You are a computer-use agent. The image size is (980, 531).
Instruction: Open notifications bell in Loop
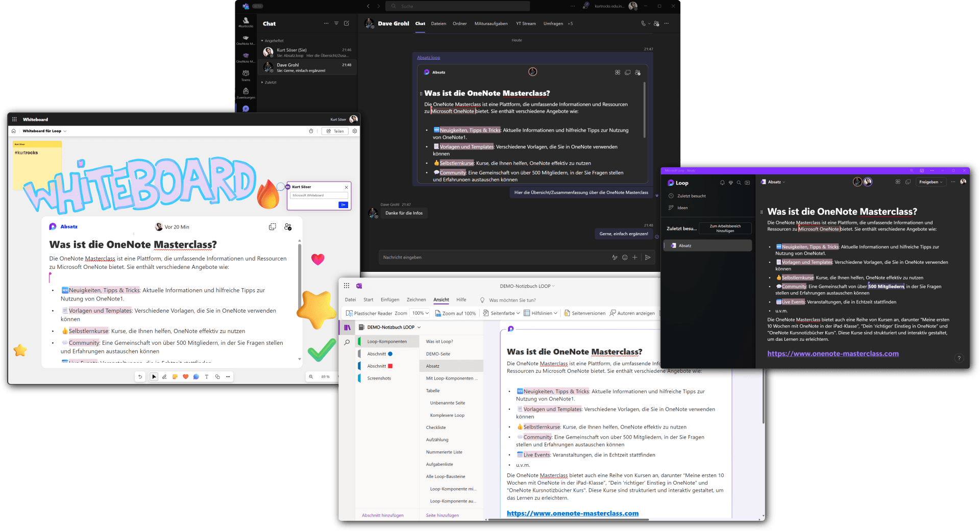click(722, 183)
